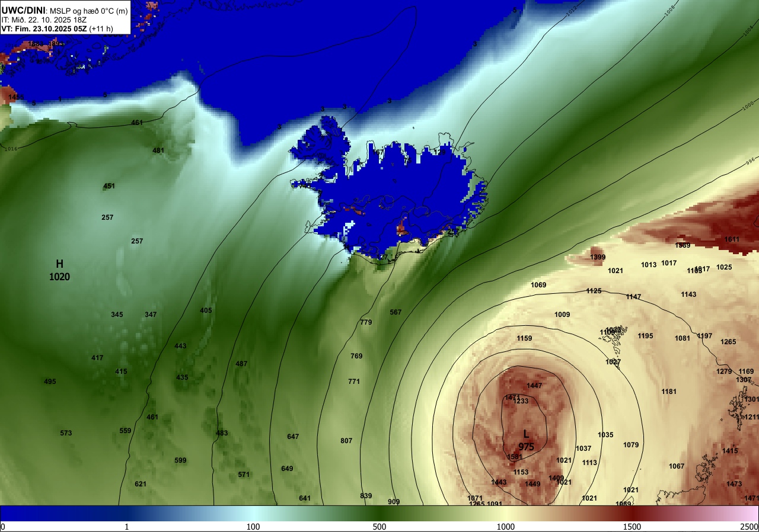This screenshot has width=759, height=532.
Task: Click the '443' height value
Action: coord(180,346)
